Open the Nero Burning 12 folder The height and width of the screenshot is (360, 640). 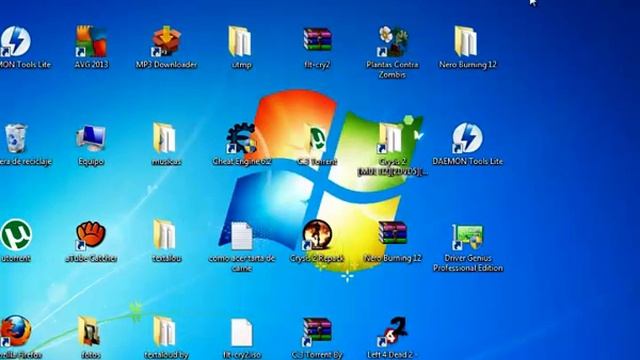pos(467,41)
